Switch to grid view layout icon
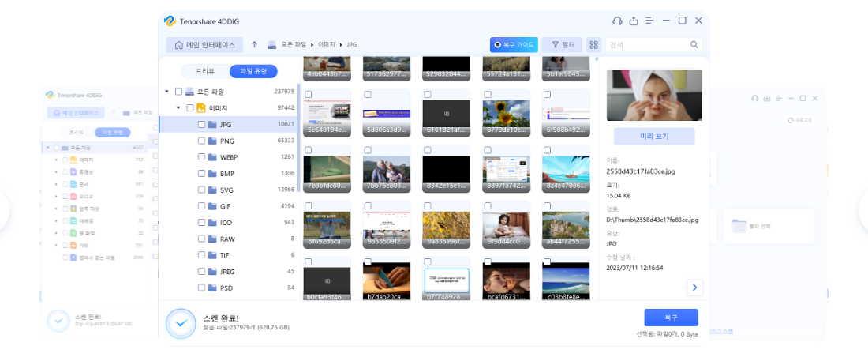The image size is (868, 361). 594,45
